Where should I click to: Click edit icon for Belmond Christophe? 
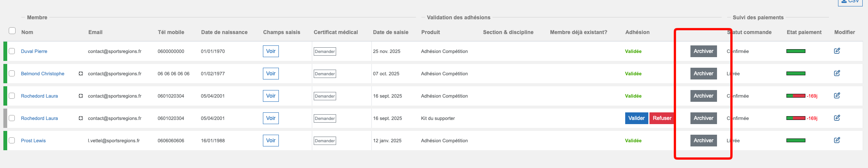click(x=837, y=73)
